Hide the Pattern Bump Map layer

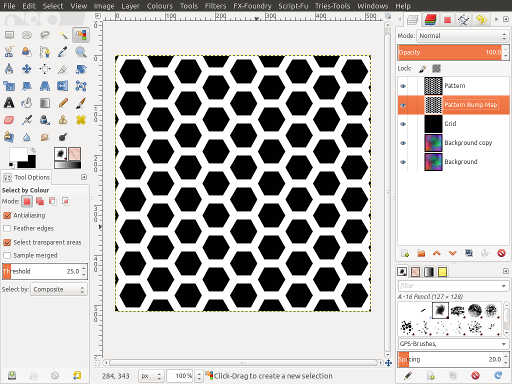[403, 105]
